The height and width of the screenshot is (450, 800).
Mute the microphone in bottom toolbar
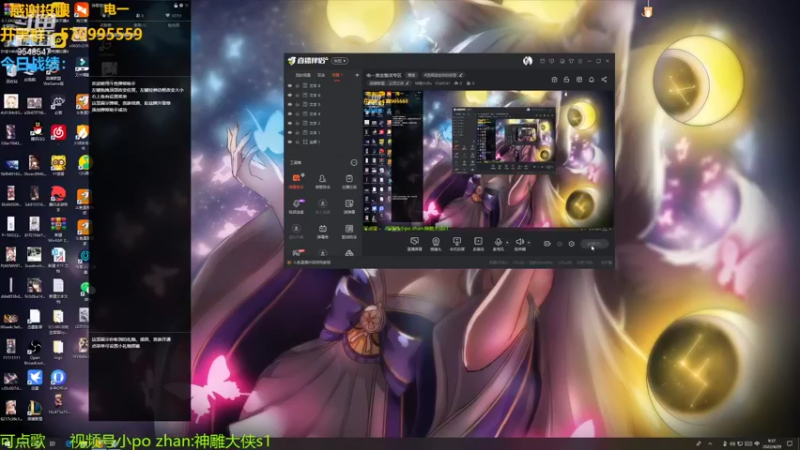498,243
